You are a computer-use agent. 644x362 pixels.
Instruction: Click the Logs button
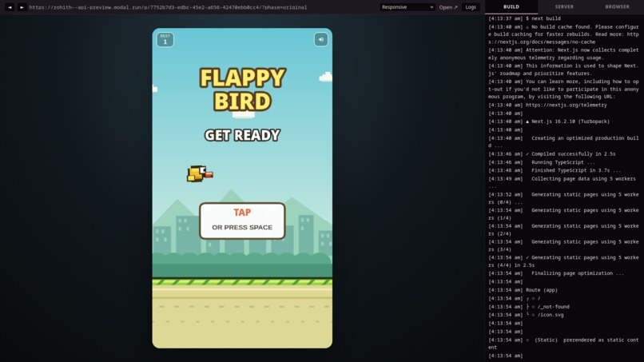(471, 7)
